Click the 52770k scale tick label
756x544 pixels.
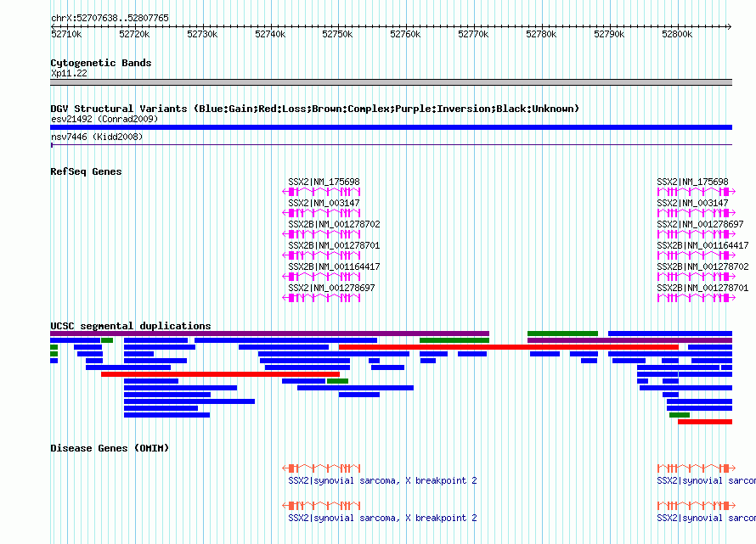point(473,34)
